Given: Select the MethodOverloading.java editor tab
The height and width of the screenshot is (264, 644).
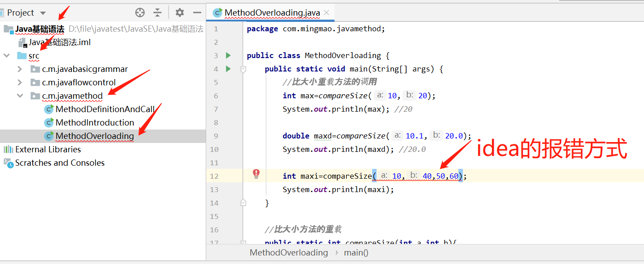Looking at the screenshot, I should click(x=272, y=13).
